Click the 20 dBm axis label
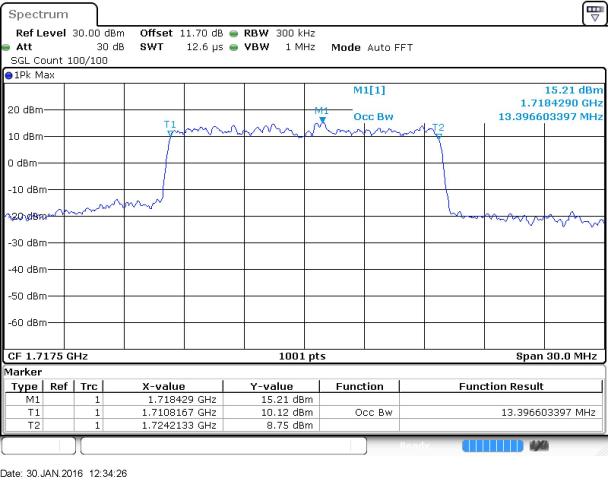This screenshot has width=608, height=491. pos(25,110)
